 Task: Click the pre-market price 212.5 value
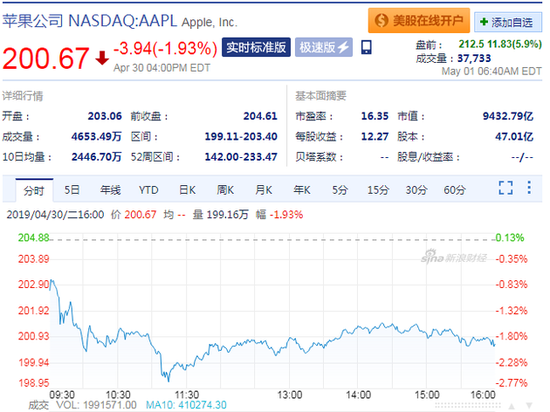coord(471,44)
